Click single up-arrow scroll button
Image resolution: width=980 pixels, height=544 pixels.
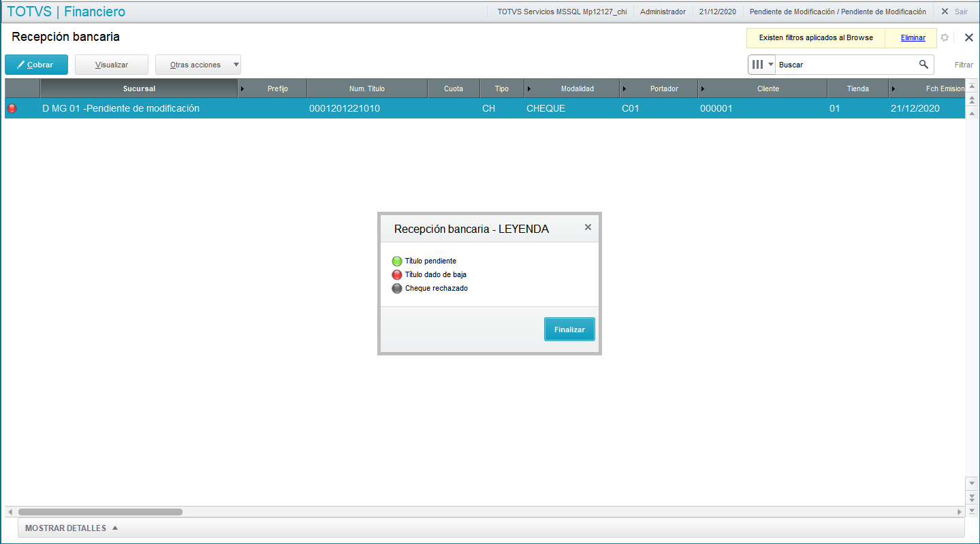tap(972, 113)
